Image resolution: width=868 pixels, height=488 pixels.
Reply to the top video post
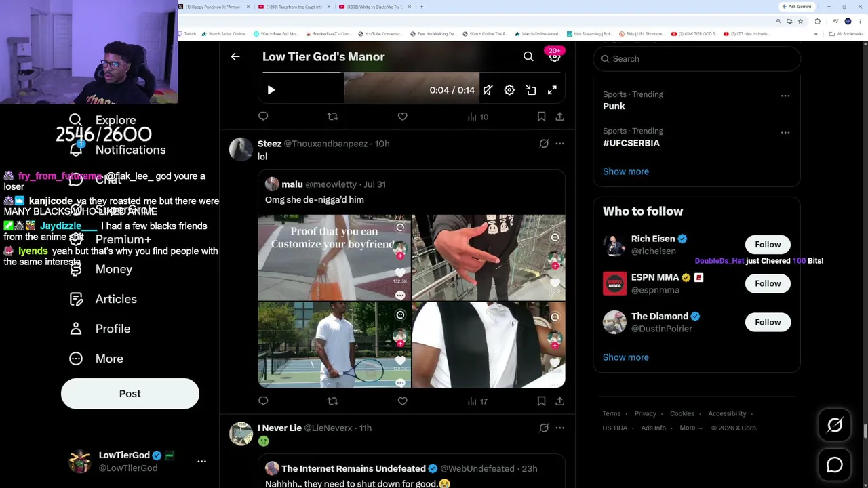coord(263,117)
